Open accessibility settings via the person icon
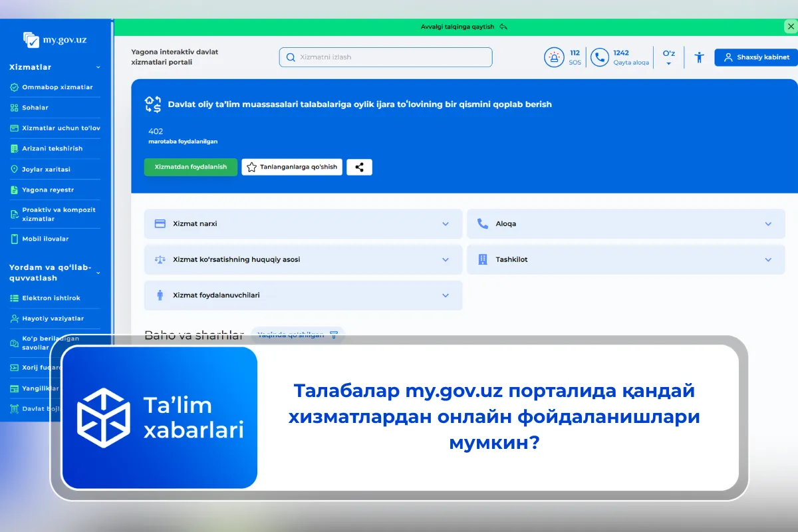 (699, 57)
